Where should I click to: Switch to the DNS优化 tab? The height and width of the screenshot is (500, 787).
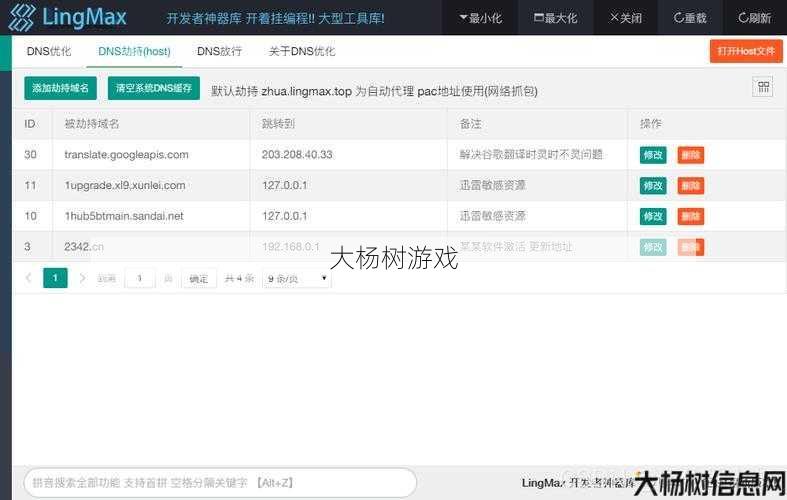coord(49,51)
